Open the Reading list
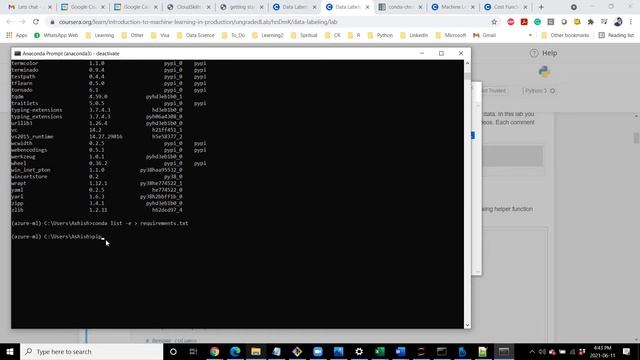The image size is (640, 360). 616,36
